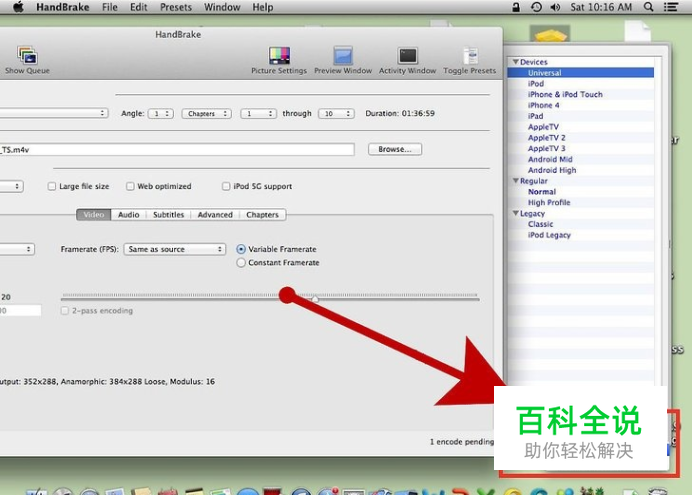Collapse the Legacy preset group
This screenshot has height=495, width=692.
click(x=515, y=214)
